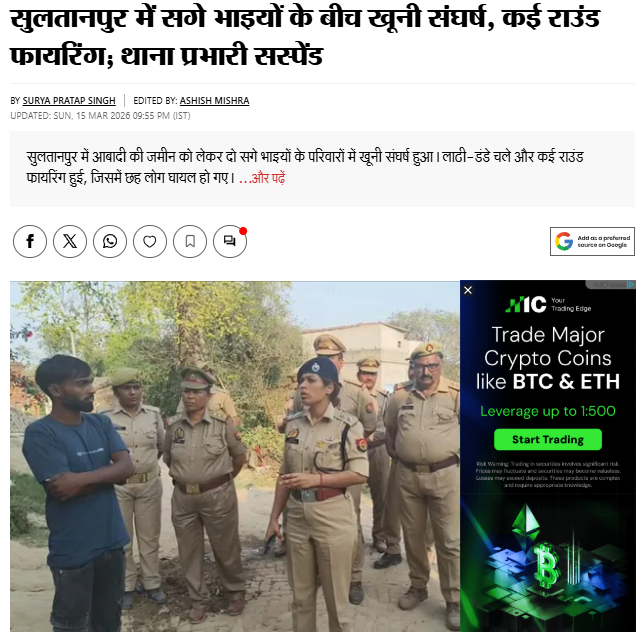Click the article headline text

tap(305, 37)
